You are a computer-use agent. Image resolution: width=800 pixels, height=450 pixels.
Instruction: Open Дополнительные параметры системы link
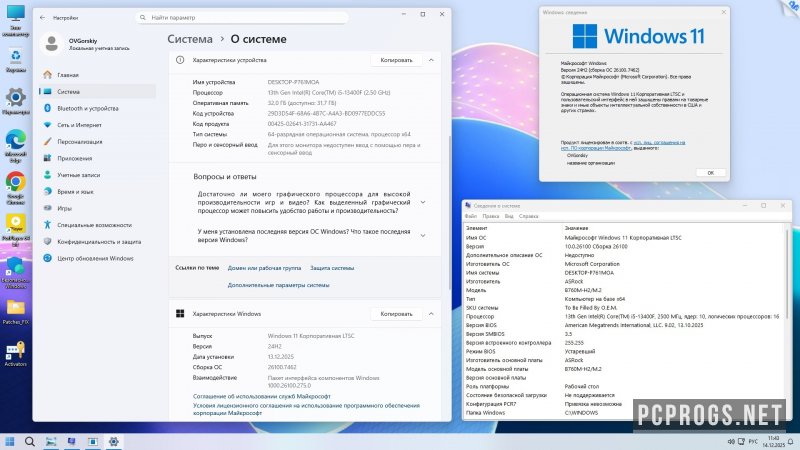coord(279,285)
